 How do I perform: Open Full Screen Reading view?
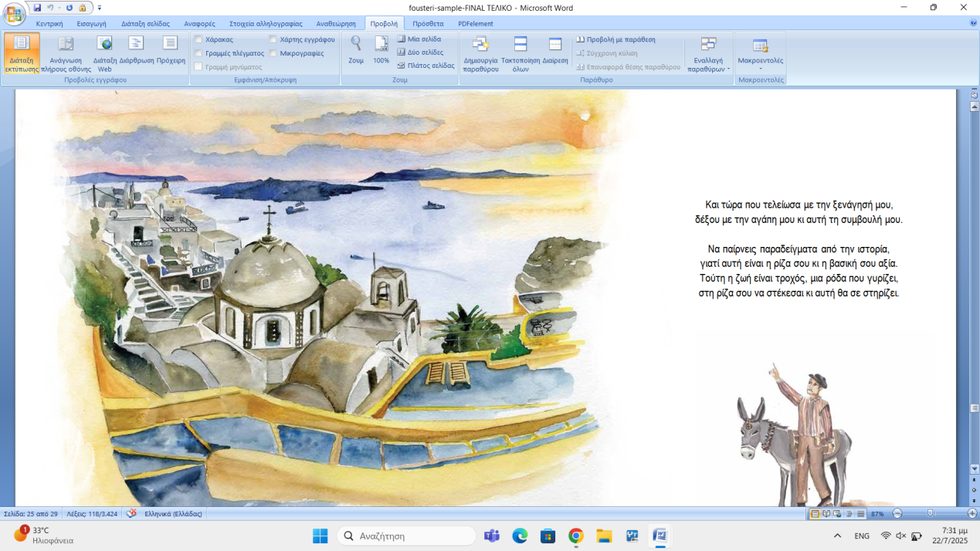[x=66, y=52]
